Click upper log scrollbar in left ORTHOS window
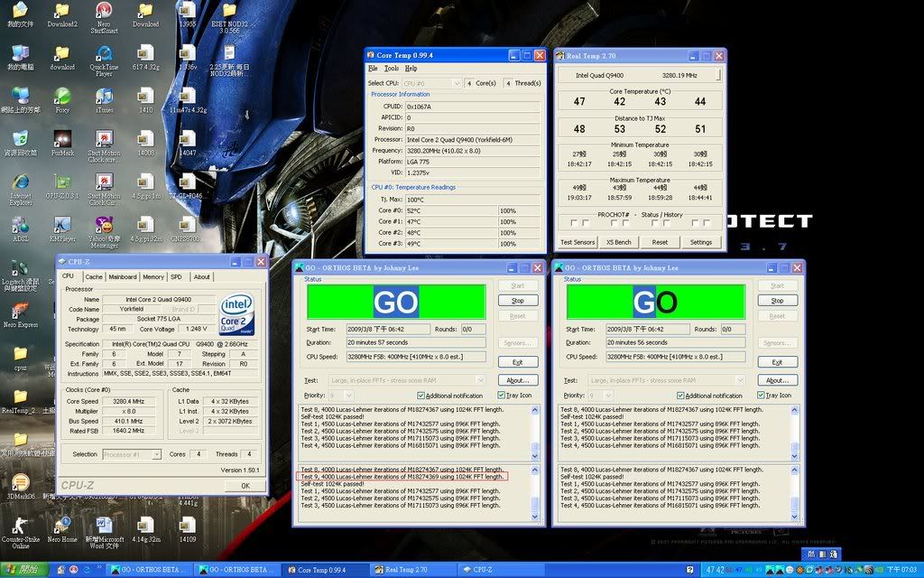Image resolution: width=924 pixels, height=578 pixels. (x=535, y=433)
